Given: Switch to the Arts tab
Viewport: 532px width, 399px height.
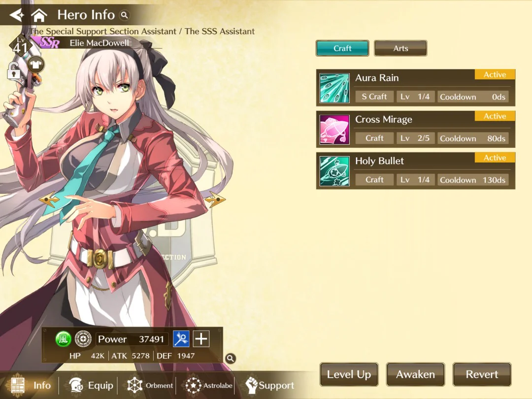Looking at the screenshot, I should (400, 48).
